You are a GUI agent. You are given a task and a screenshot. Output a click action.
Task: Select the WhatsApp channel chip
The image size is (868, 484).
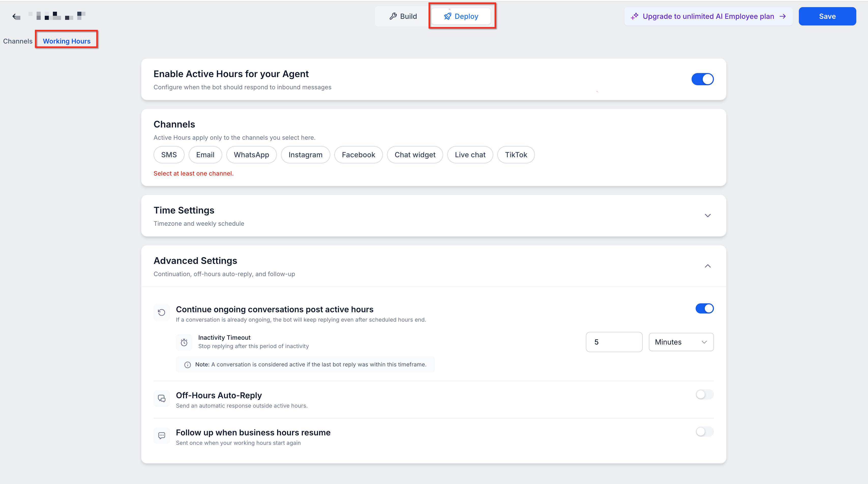251,155
